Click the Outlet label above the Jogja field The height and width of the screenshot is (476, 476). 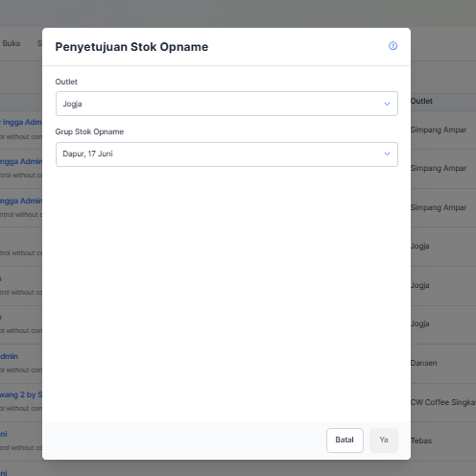coord(66,82)
